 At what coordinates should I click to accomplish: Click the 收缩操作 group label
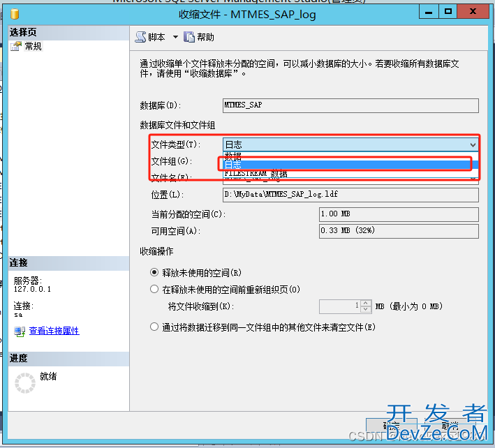(156, 251)
